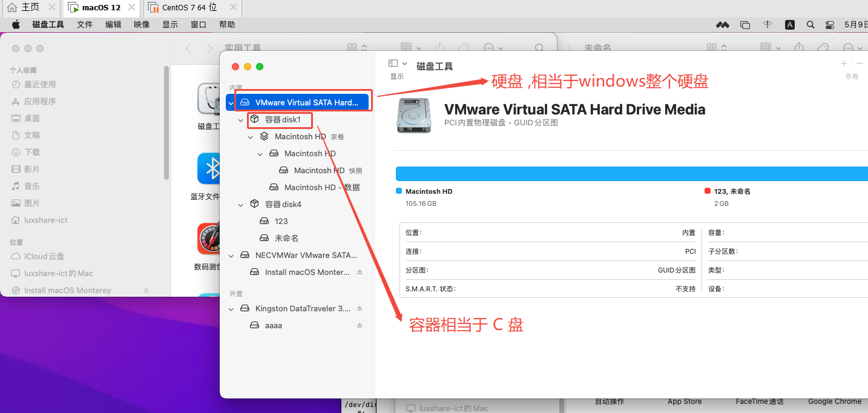Open iCloud云盘 in Finder sidebar
The height and width of the screenshot is (413, 868).
point(38,257)
